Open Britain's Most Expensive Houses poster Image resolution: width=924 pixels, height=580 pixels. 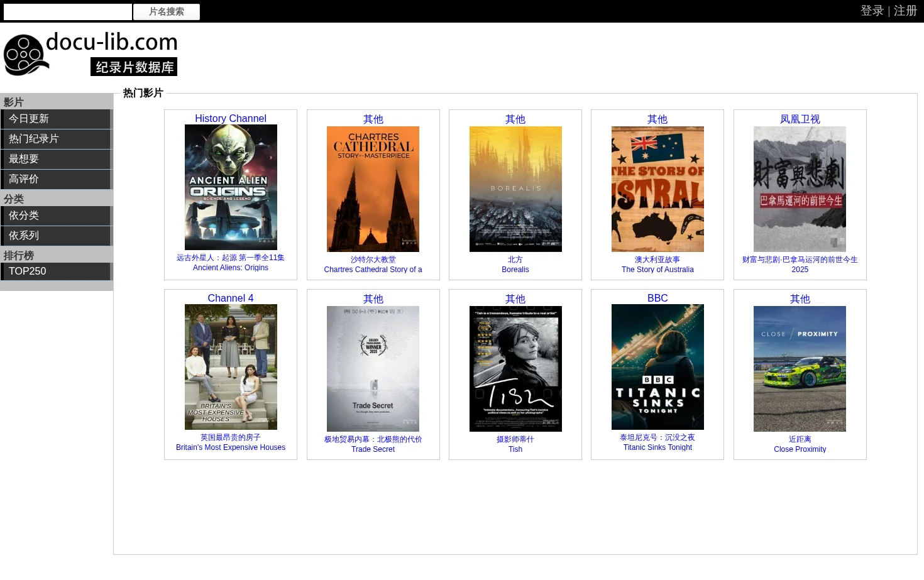pos(231,367)
